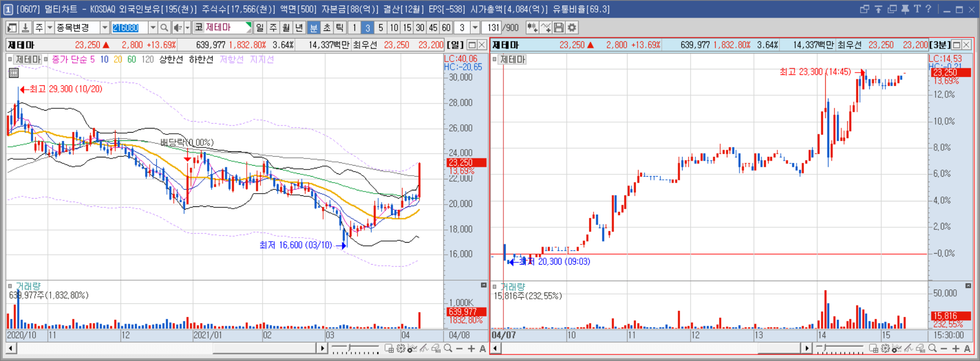The width and height of the screenshot is (980, 361).
Task: Click the magnifier icon below daily chart
Action: (x=448, y=348)
